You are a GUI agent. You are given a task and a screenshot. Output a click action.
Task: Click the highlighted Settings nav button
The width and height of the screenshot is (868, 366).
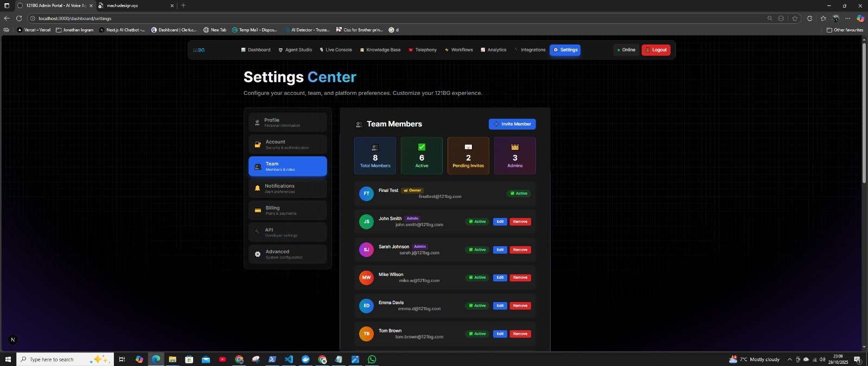click(x=565, y=50)
